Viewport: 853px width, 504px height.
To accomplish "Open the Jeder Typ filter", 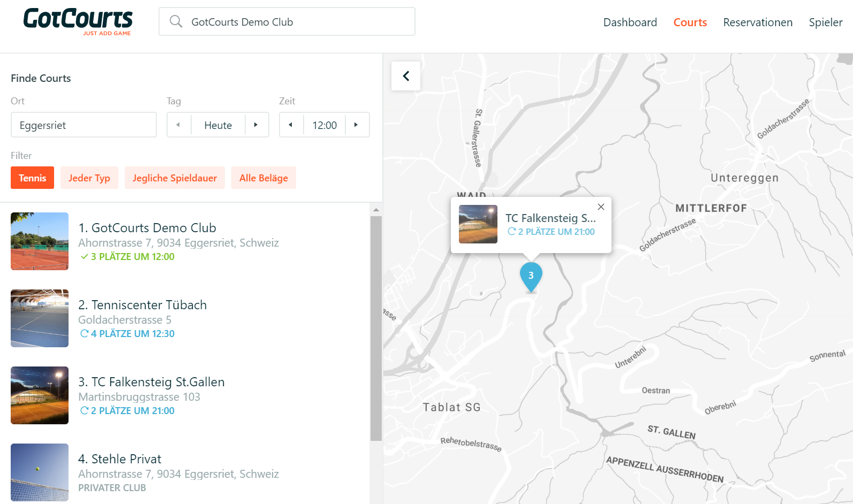I will coord(89,178).
